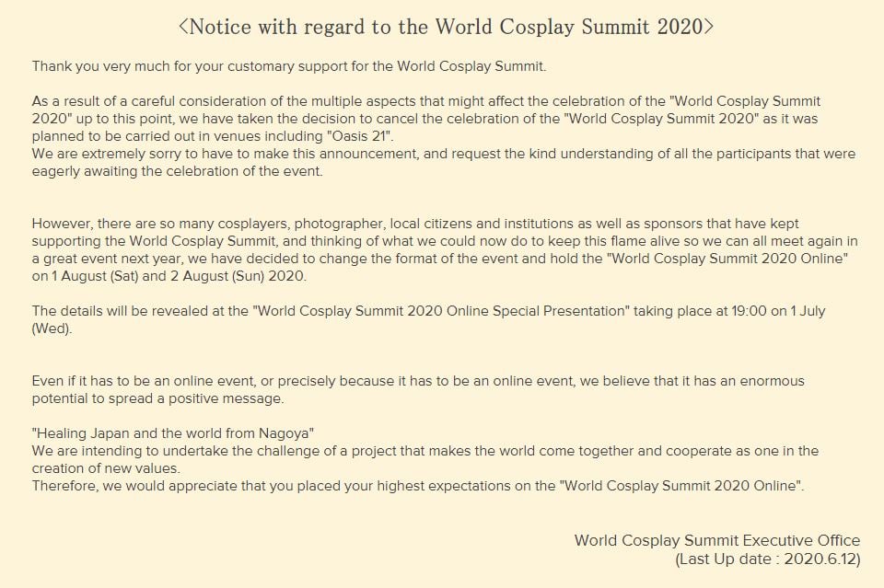
Task: Click the opening "Thank you very much" line
Action: [x=301, y=66]
